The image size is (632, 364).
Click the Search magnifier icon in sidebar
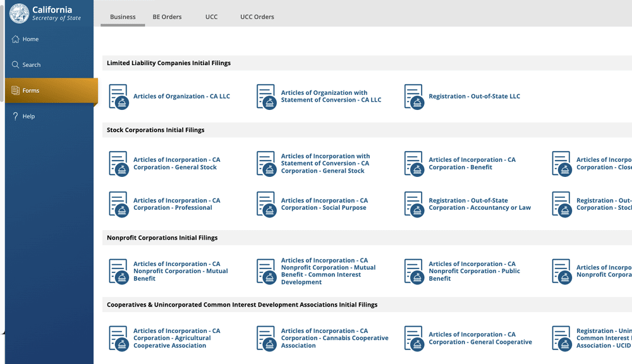click(15, 64)
